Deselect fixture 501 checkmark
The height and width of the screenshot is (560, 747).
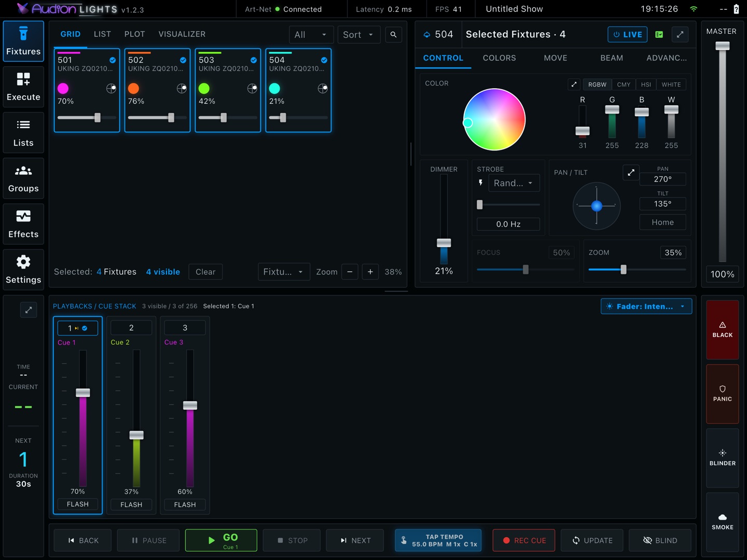113,60
